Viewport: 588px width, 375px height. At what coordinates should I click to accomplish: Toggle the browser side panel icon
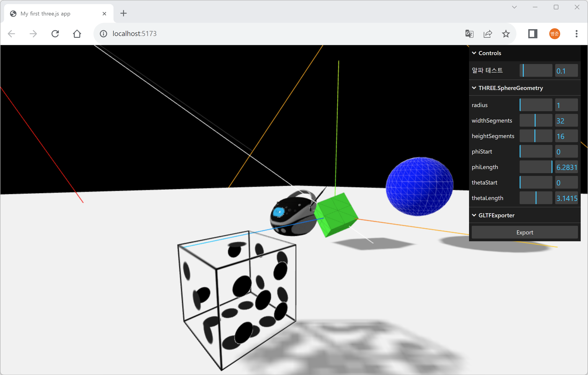click(533, 34)
